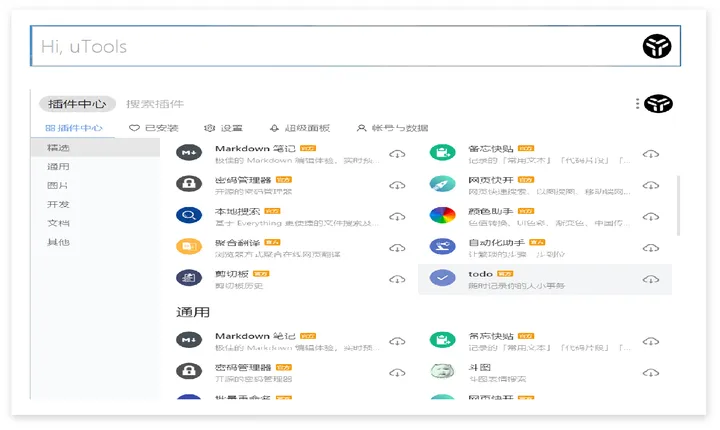Open the three-dot more options menu
The height and width of the screenshot is (430, 720).
(637, 104)
